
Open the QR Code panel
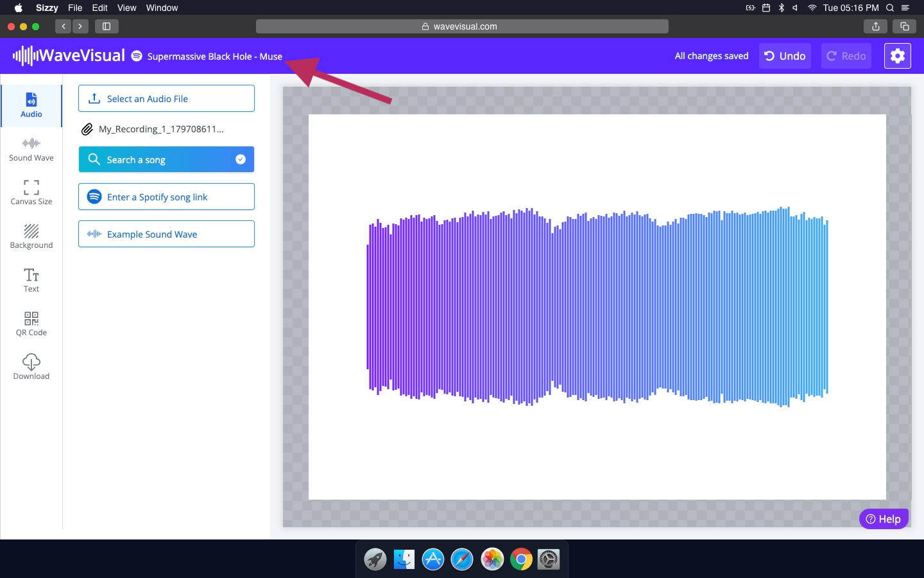tap(31, 324)
